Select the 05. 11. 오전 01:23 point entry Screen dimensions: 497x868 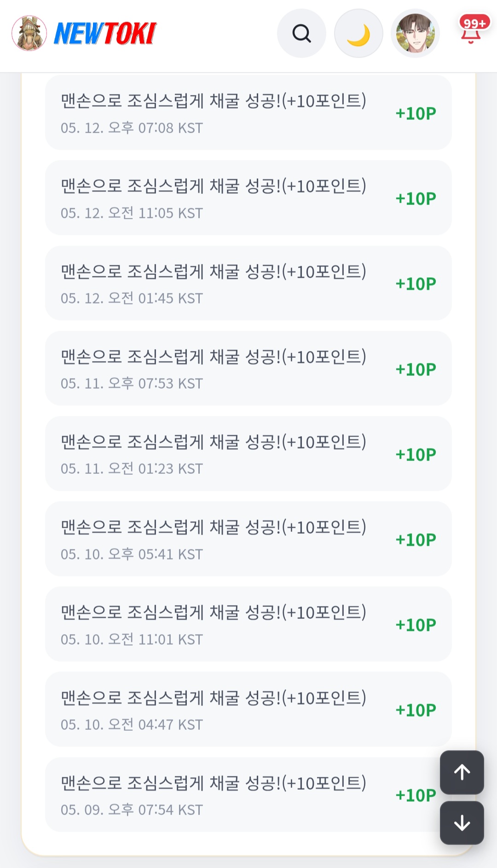[248, 453]
